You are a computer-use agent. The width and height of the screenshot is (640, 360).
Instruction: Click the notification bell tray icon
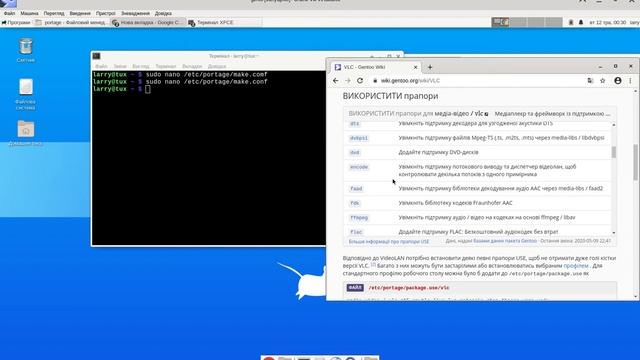581,22
